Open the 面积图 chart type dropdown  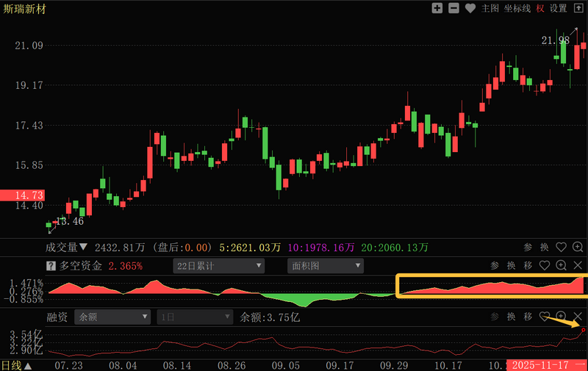click(x=325, y=266)
